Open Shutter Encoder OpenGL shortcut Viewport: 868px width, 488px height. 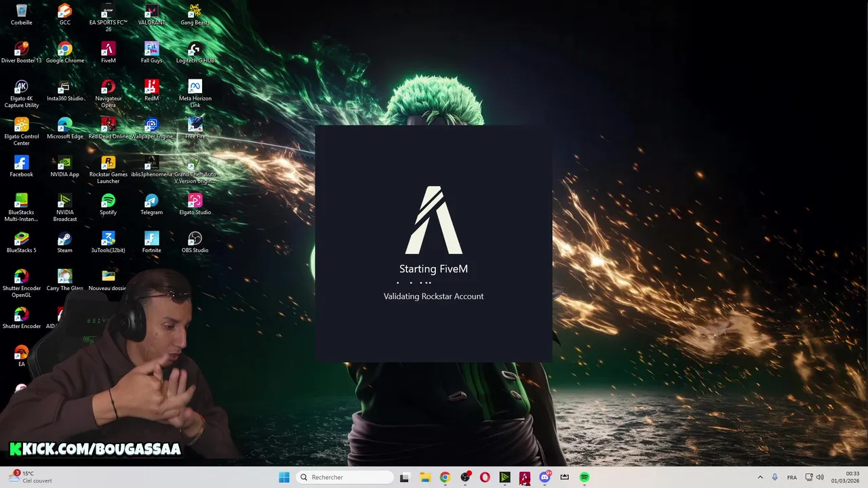21,284
